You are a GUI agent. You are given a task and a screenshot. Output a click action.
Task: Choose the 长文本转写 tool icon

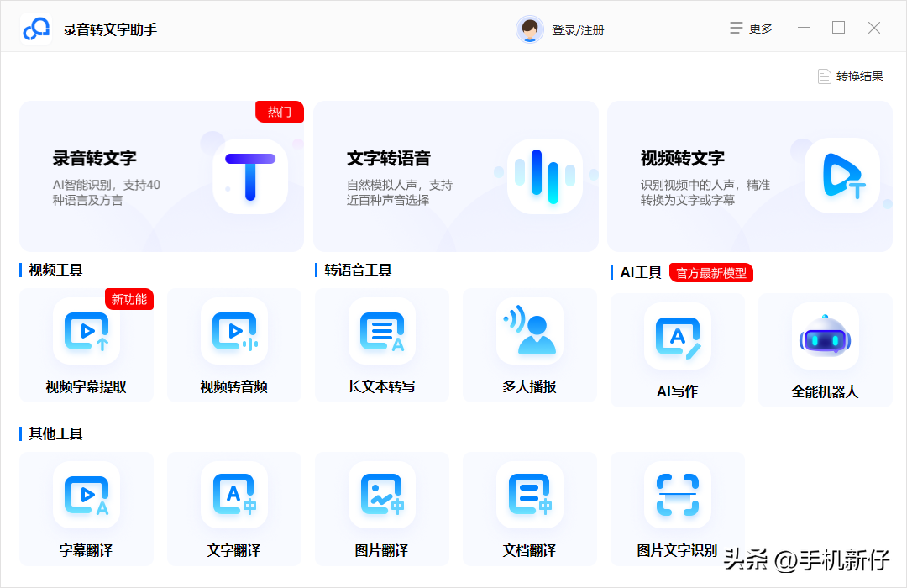[382, 332]
